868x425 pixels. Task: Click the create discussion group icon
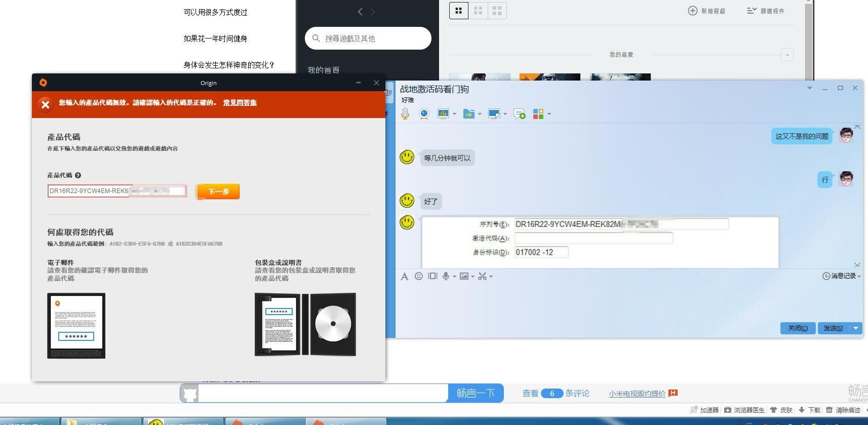tap(519, 114)
